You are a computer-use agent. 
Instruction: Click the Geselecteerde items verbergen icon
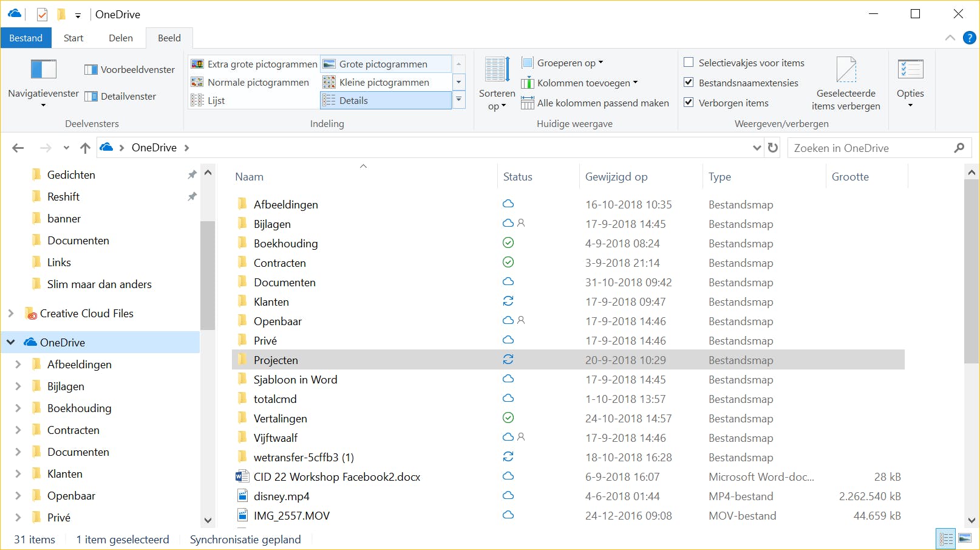coord(846,70)
